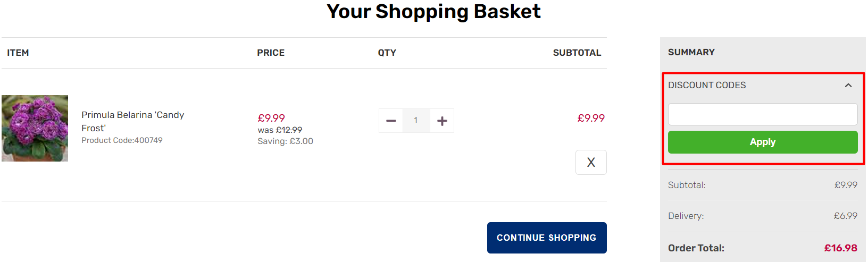
Task: Collapse Discount Codes with chevron arrow
Action: click(848, 86)
